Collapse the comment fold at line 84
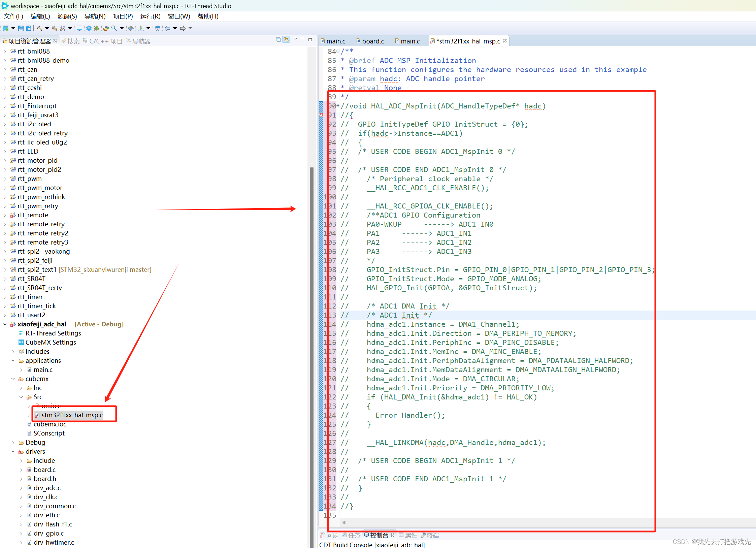This screenshot has height=548, width=756. [338, 51]
